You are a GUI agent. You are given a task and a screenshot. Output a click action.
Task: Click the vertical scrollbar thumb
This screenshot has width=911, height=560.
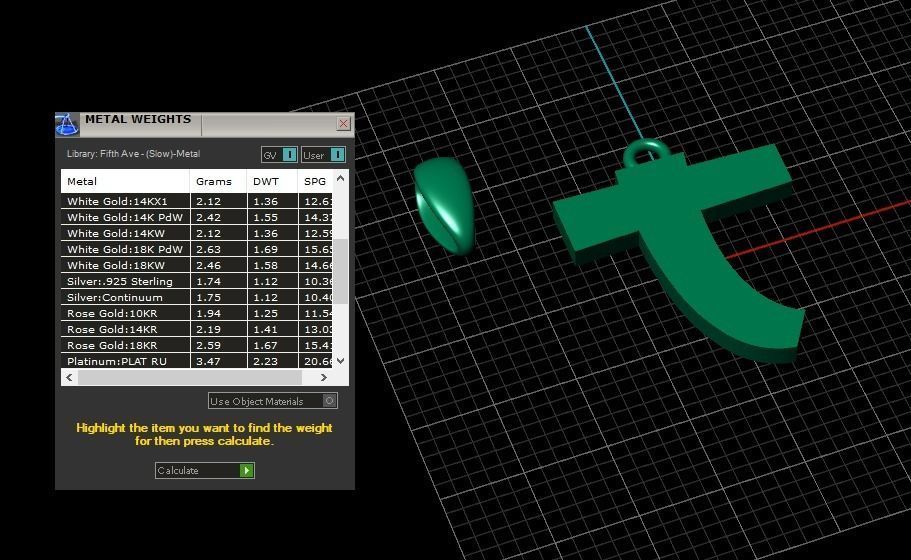pos(341,271)
